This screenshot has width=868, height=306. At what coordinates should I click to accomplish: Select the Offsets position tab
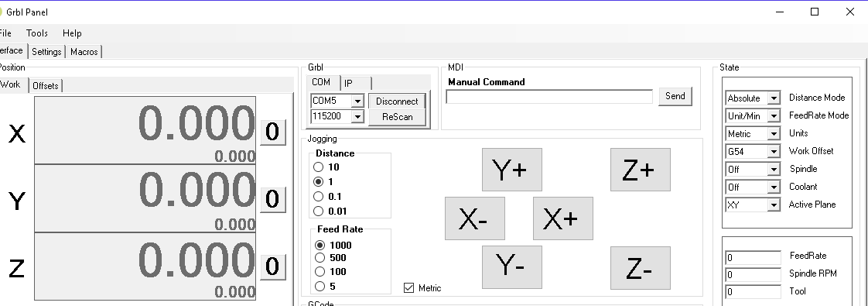click(x=46, y=86)
